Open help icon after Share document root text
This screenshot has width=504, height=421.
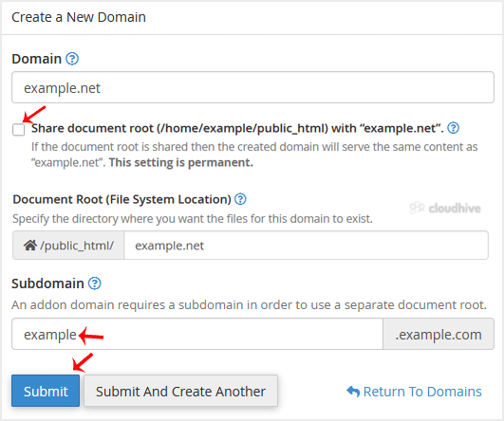453,128
